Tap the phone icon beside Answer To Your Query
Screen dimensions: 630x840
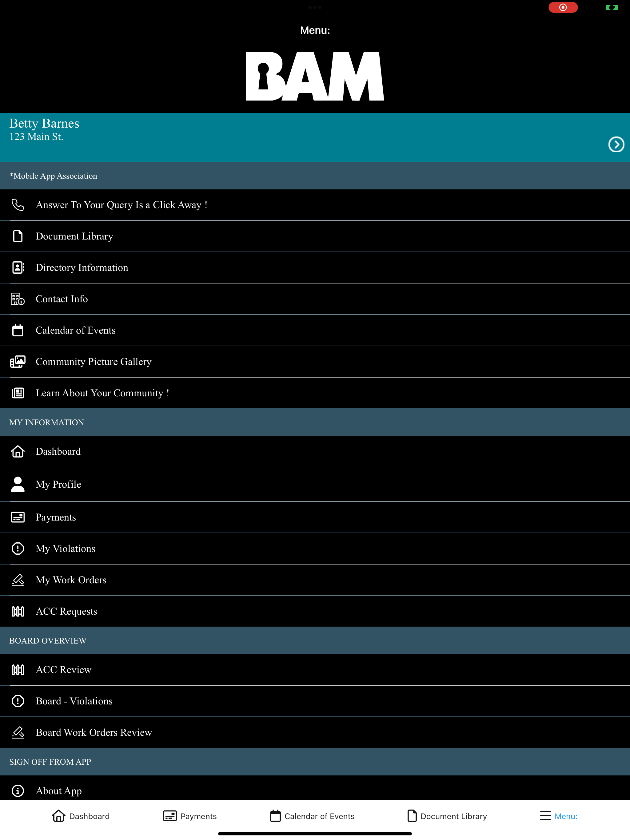pyautogui.click(x=18, y=205)
